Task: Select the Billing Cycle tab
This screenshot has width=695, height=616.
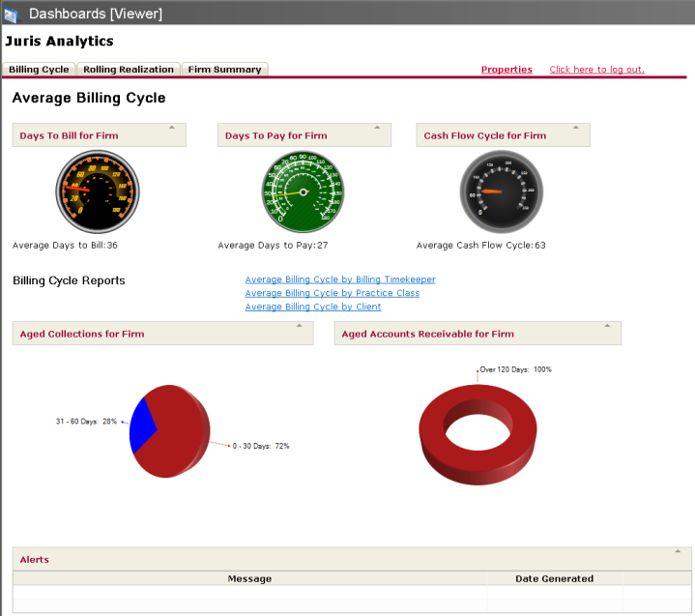Action: pyautogui.click(x=39, y=70)
